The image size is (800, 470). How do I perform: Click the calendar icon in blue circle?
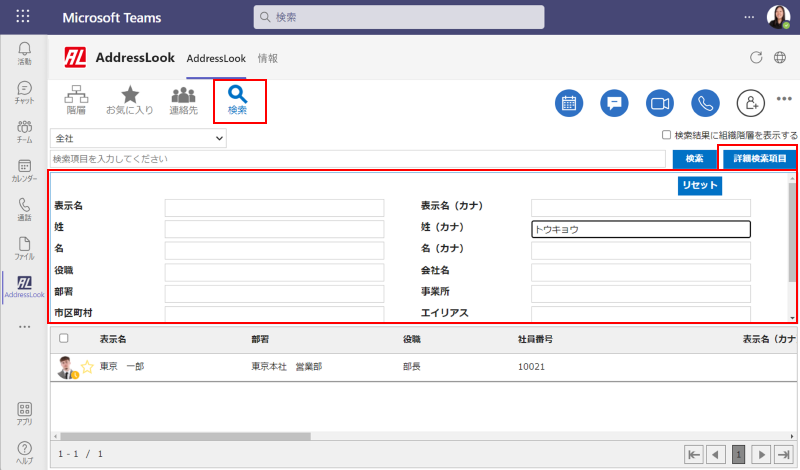[569, 103]
